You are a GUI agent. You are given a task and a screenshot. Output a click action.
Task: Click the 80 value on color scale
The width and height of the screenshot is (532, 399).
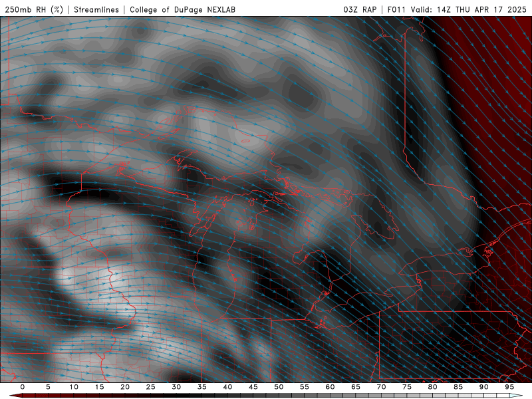coord(433,387)
